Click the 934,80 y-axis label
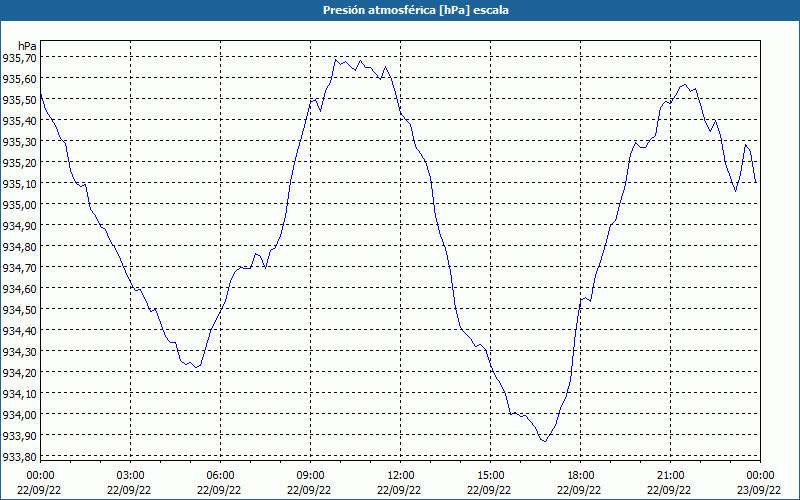Viewport: 800px width, 500px height. click(x=19, y=247)
